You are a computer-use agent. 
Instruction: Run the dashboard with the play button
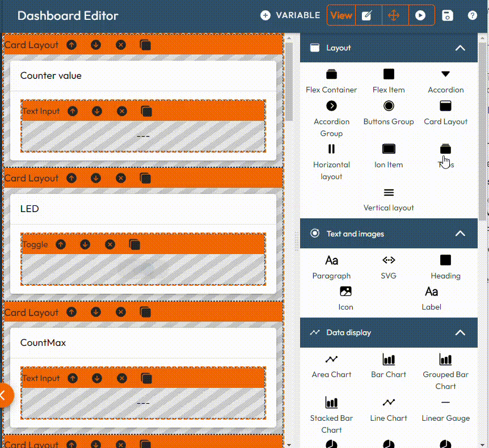click(420, 15)
